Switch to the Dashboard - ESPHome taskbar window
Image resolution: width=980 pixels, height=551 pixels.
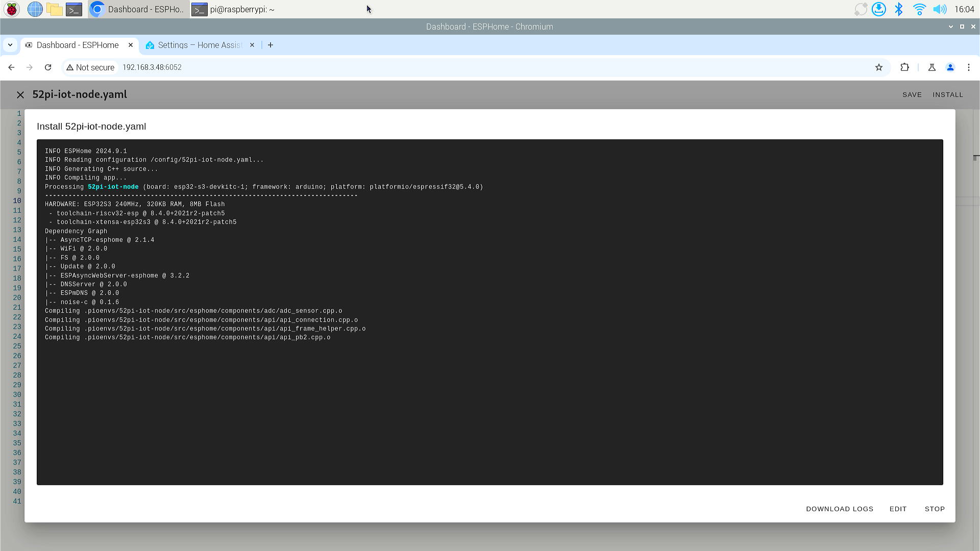point(138,9)
